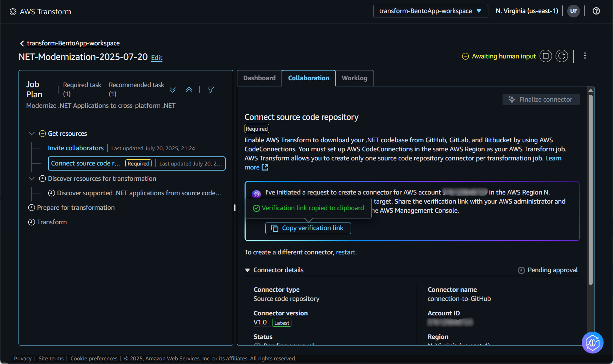613x364 pixels.
Task: Select Prepare for transformation step
Action: (76, 208)
